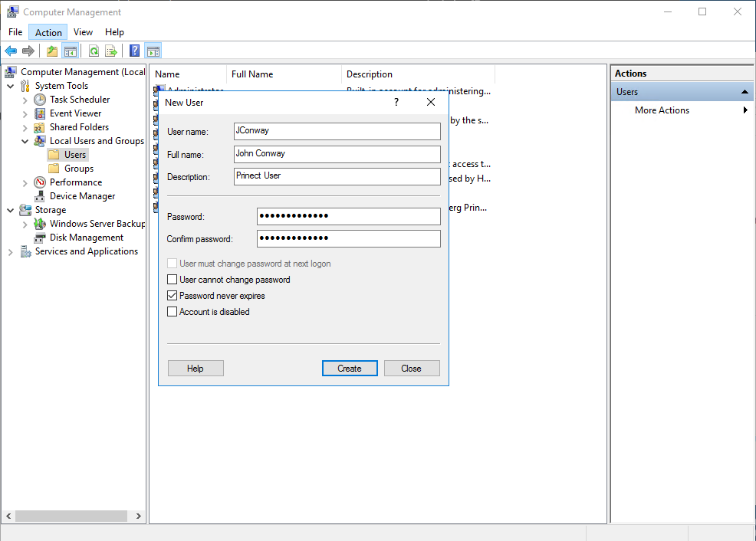This screenshot has width=756, height=541.
Task: Select the Task Scheduler clock icon
Action: click(x=40, y=100)
